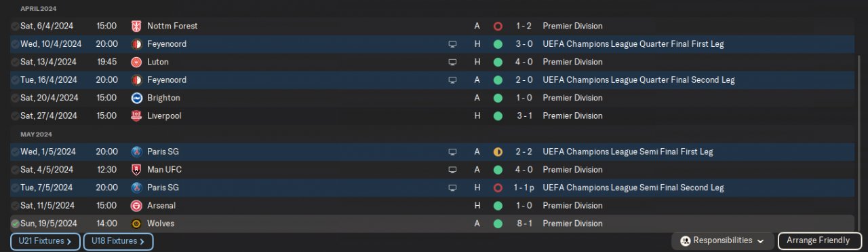Screen dimensions: 868x252
Task: Toggle the green checkmark on Wolves fixture
Action: [x=15, y=223]
